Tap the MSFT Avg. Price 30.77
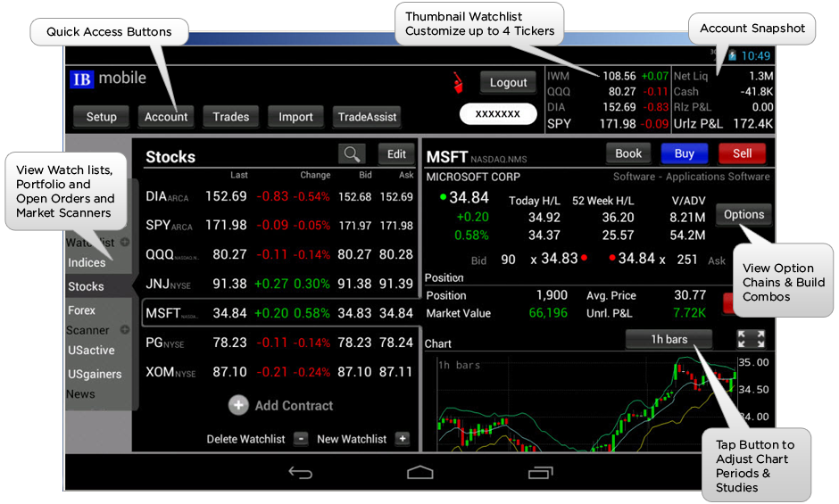Screen dimensions: 839x504 click(x=690, y=294)
